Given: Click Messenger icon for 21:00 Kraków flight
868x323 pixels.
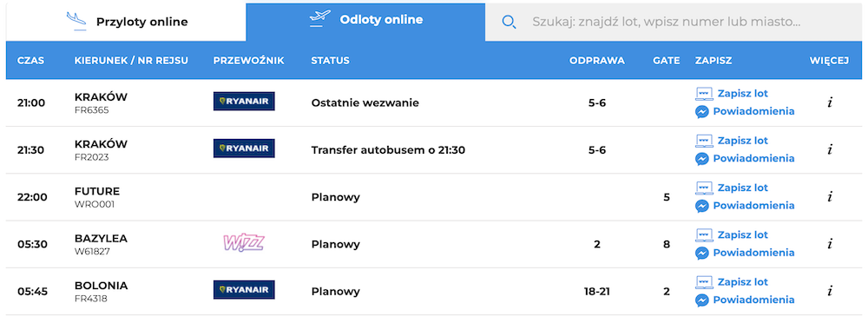Looking at the screenshot, I should pos(702,112).
